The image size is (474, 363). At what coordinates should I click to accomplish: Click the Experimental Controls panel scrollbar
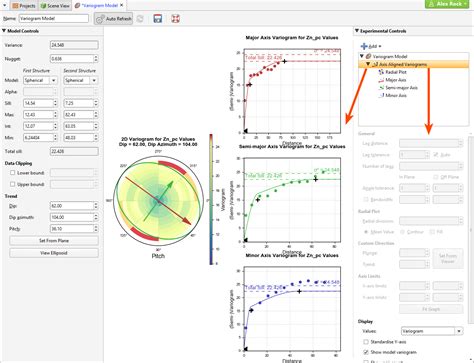pyautogui.click(x=471, y=229)
